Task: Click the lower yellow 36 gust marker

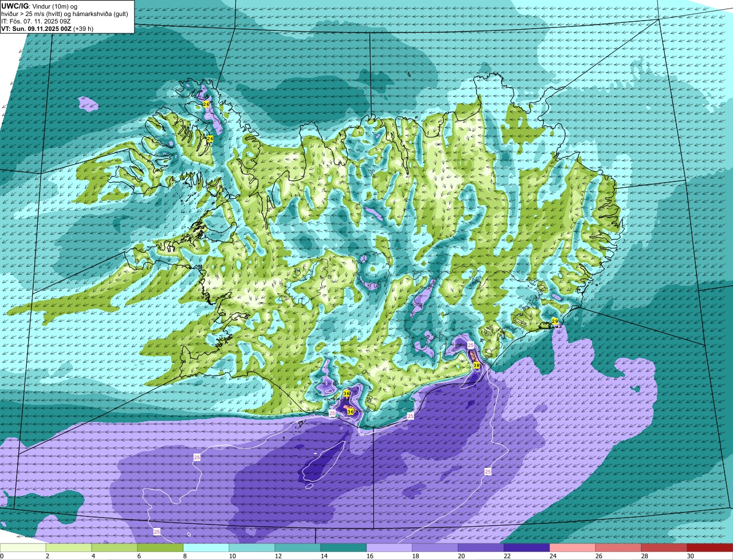Action: (350, 411)
